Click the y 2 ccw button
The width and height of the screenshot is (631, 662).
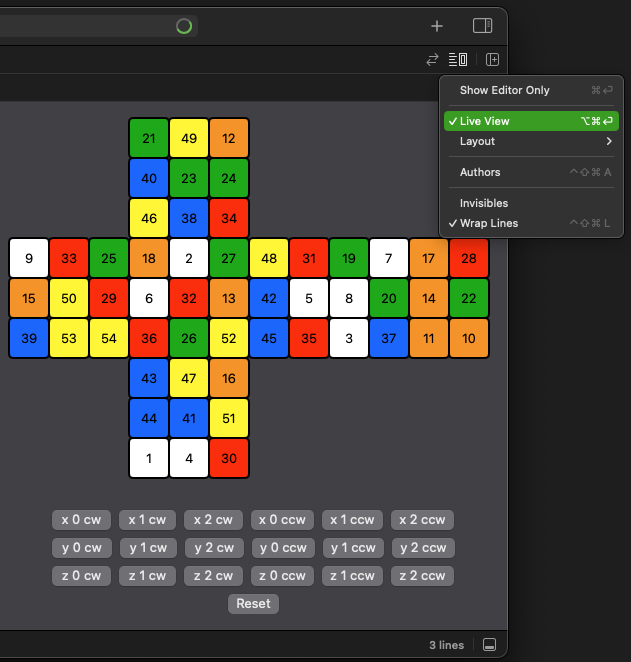pyautogui.click(x=423, y=548)
